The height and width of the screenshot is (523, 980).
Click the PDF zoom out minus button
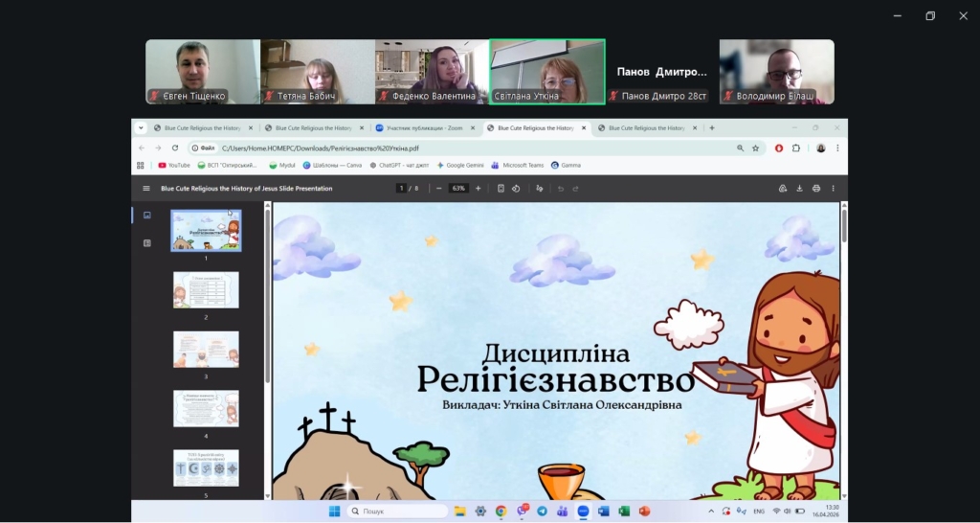[439, 189]
